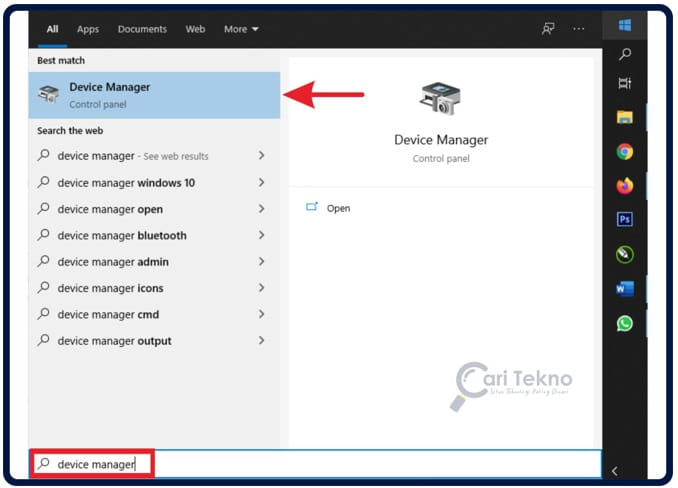Image resolution: width=678 pixels, height=488 pixels.
Task: Launch Firefox from the taskbar
Action: [625, 186]
